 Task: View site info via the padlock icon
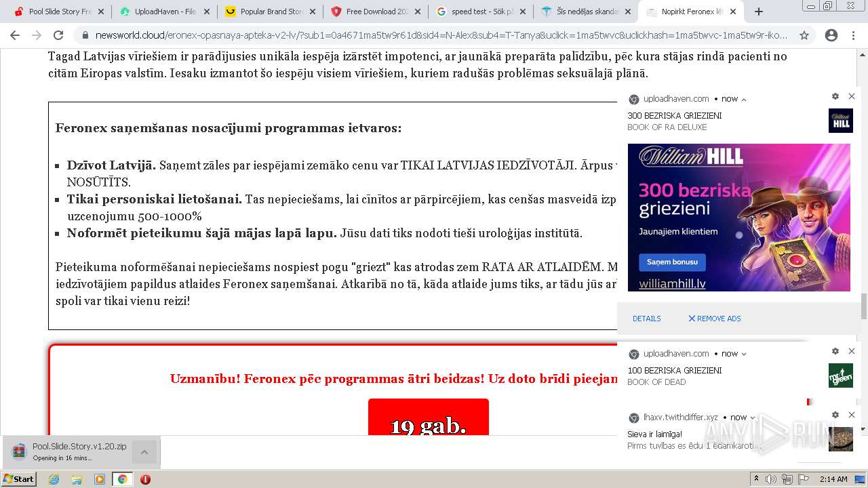click(x=85, y=35)
